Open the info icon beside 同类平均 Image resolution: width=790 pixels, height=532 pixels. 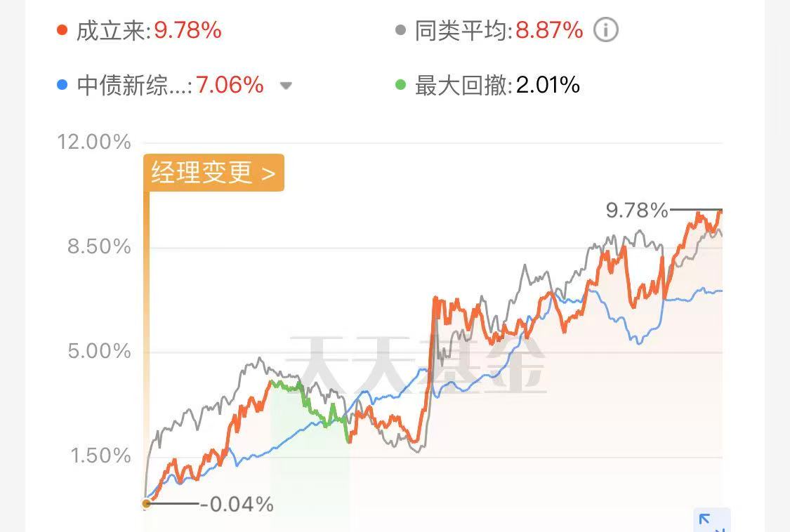pyautogui.click(x=605, y=29)
